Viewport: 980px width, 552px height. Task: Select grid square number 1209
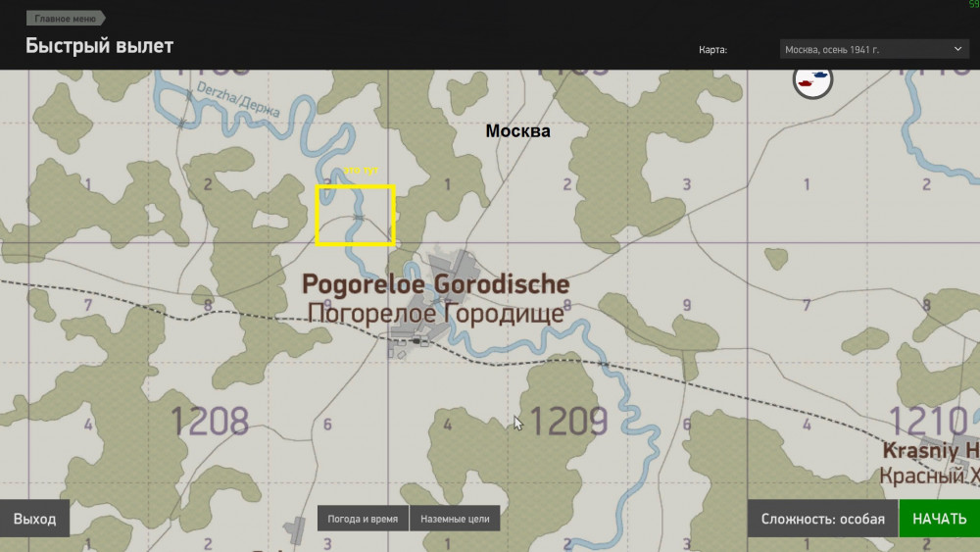(568, 421)
